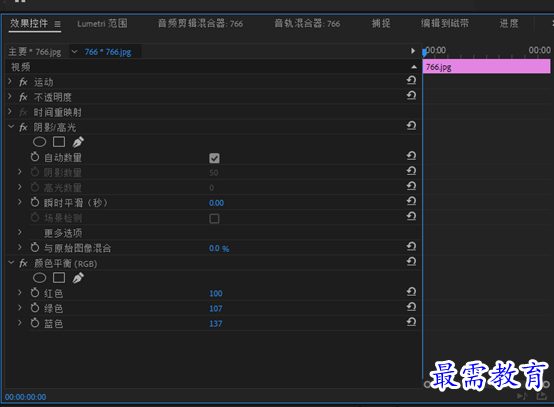
Task: Expand the 运动 effect
Action: pos(10,82)
